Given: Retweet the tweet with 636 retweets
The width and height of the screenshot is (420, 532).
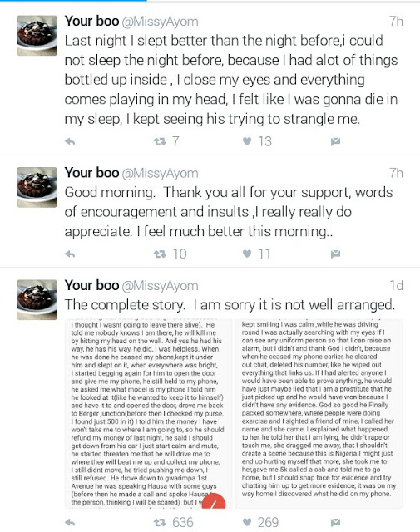Looking at the screenshot, I should click(160, 523).
